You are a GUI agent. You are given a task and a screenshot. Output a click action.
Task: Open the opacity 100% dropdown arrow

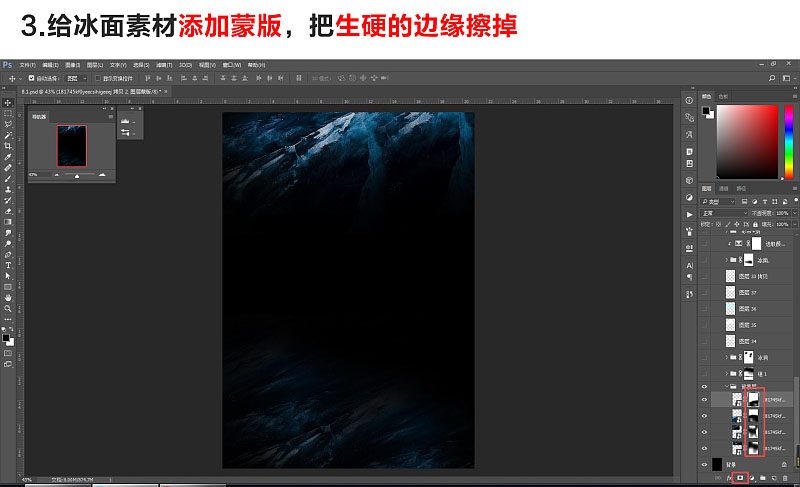pyautogui.click(x=794, y=213)
